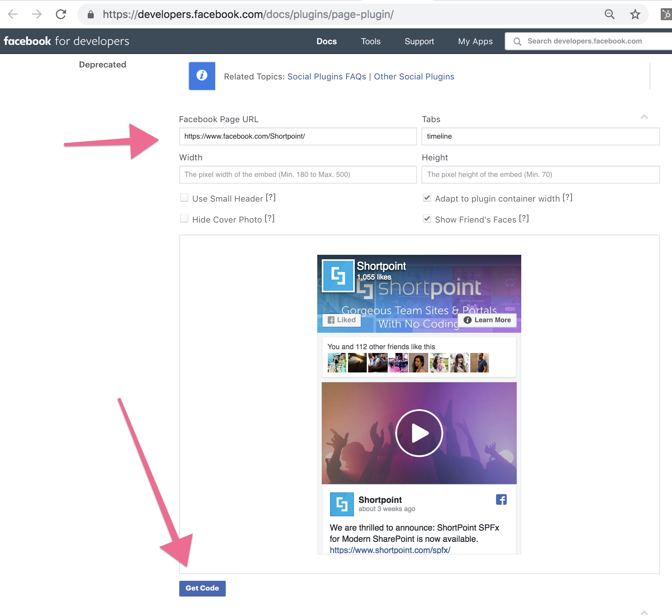Play the Shortpoint video
The height and width of the screenshot is (616, 672).
click(x=419, y=433)
